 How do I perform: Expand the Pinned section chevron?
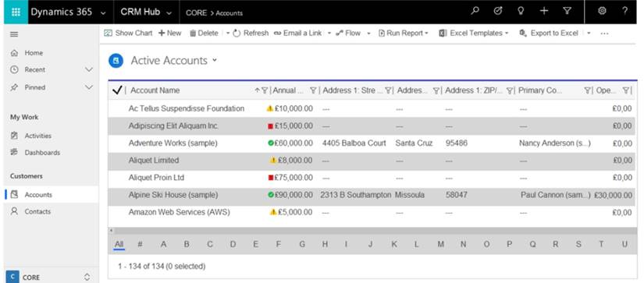pos(89,87)
